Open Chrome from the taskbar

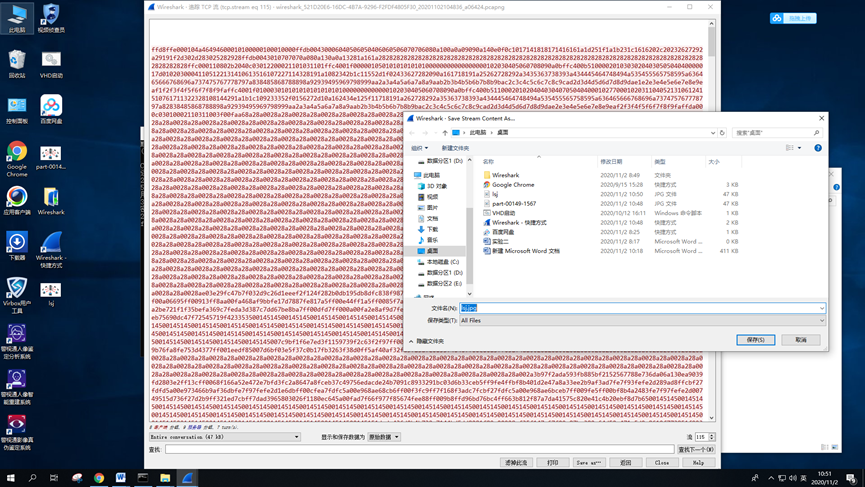tap(99, 478)
